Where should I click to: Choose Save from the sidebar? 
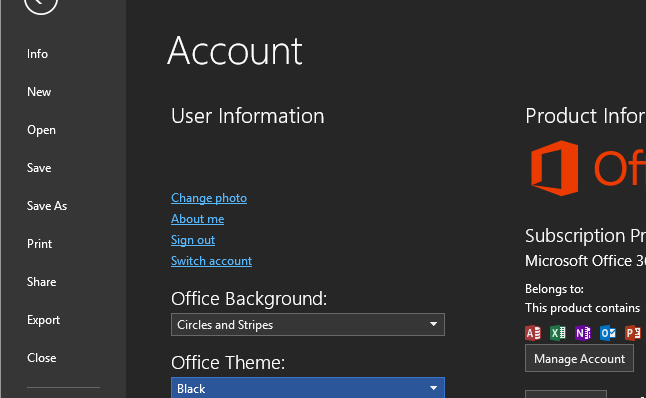(x=39, y=168)
